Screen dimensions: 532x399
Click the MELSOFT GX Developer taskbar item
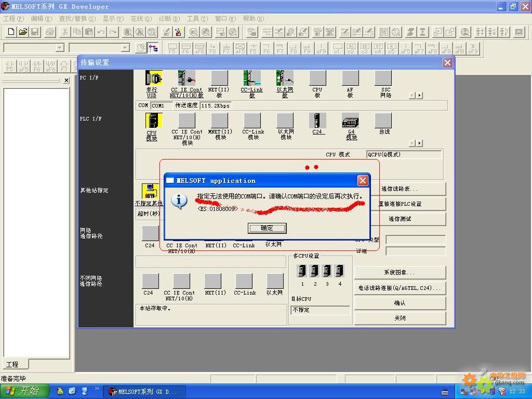point(144,392)
